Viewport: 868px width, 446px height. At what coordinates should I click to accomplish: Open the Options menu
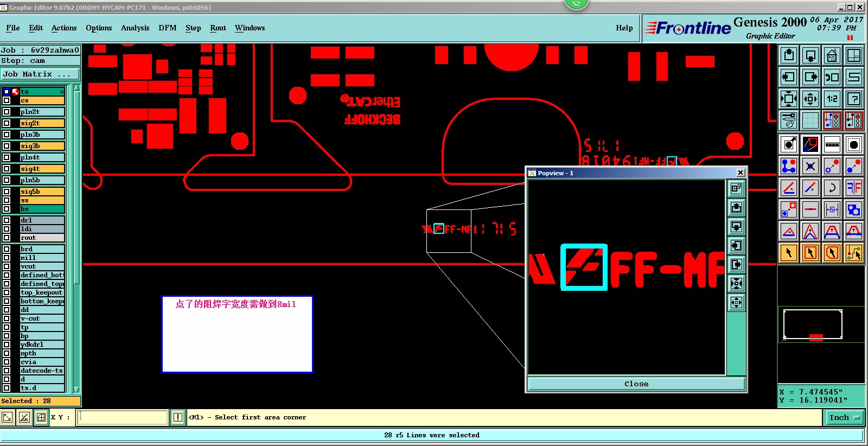pos(99,28)
